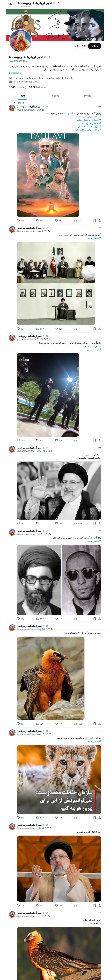Open the profile avatar picture
The image size is (110, 980).
click(x=21, y=41)
